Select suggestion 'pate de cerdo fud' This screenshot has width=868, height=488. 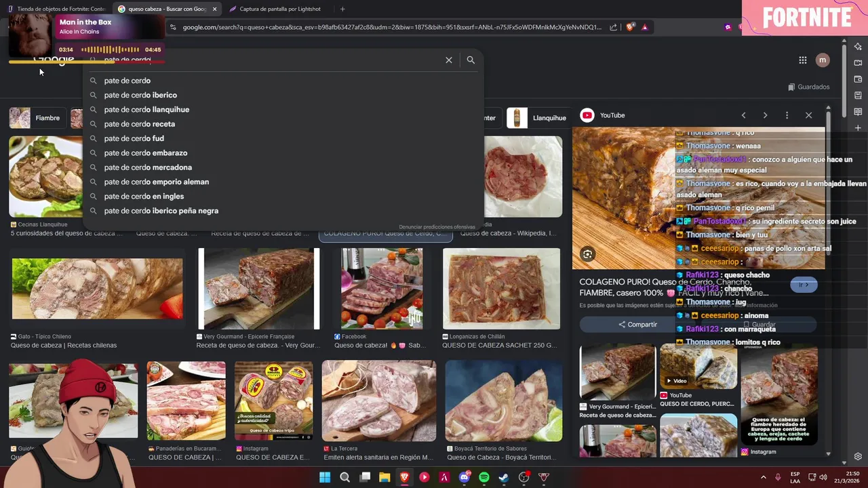[x=283, y=138]
